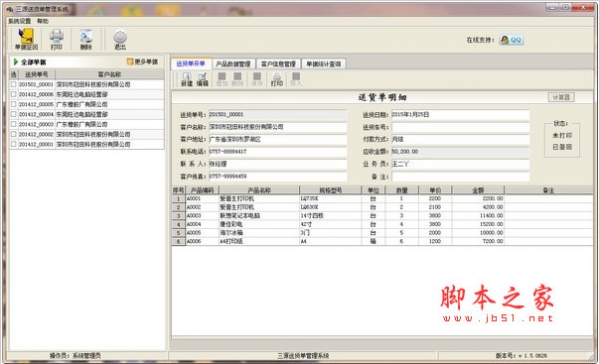The image size is (600, 364).
Task: Click the 客户名称 column header in list
Action: (x=109, y=74)
